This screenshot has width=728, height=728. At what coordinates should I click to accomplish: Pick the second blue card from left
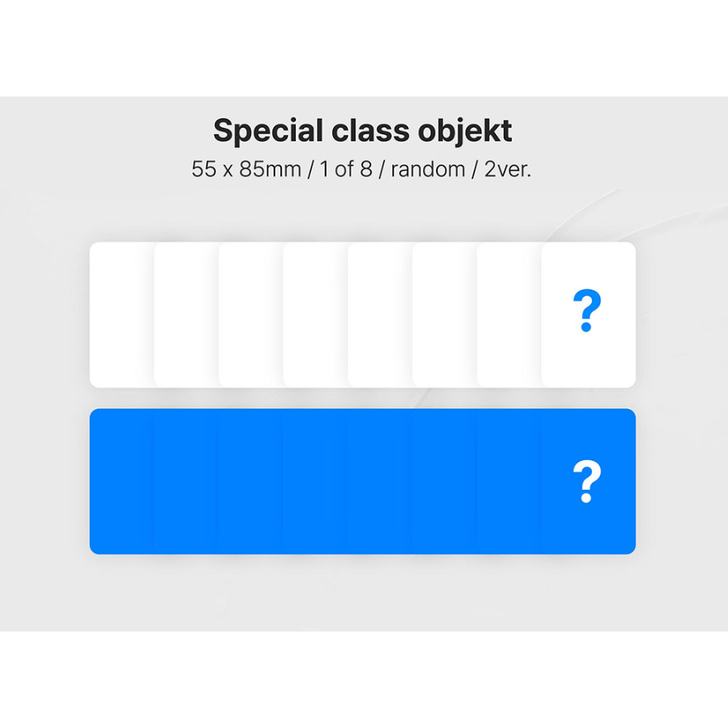[186, 482]
